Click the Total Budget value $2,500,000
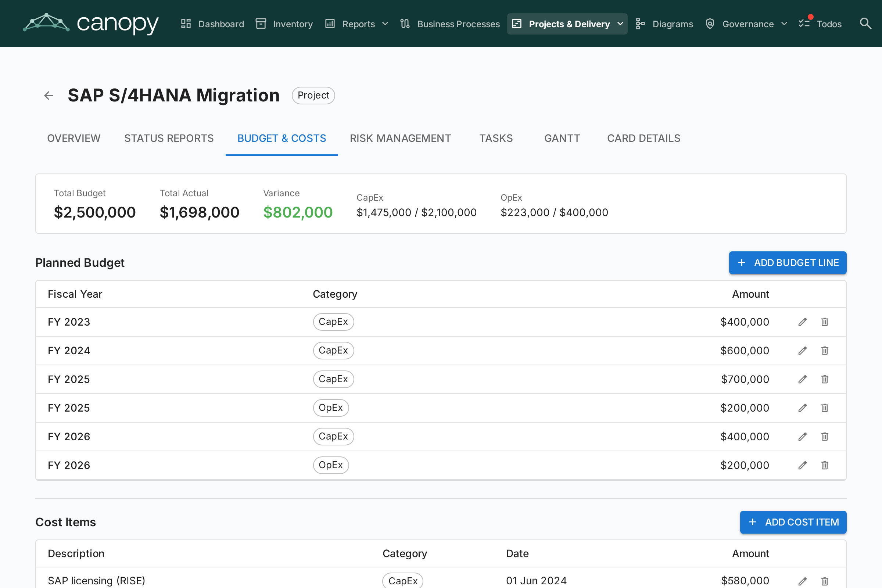 (x=95, y=213)
